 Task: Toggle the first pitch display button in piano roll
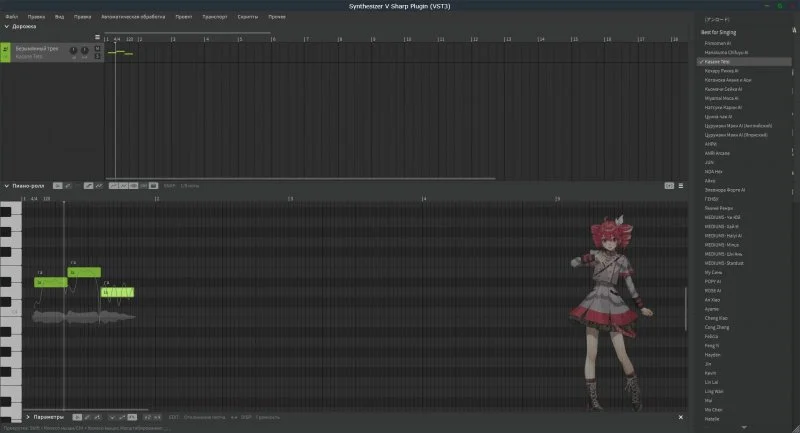coord(113,186)
